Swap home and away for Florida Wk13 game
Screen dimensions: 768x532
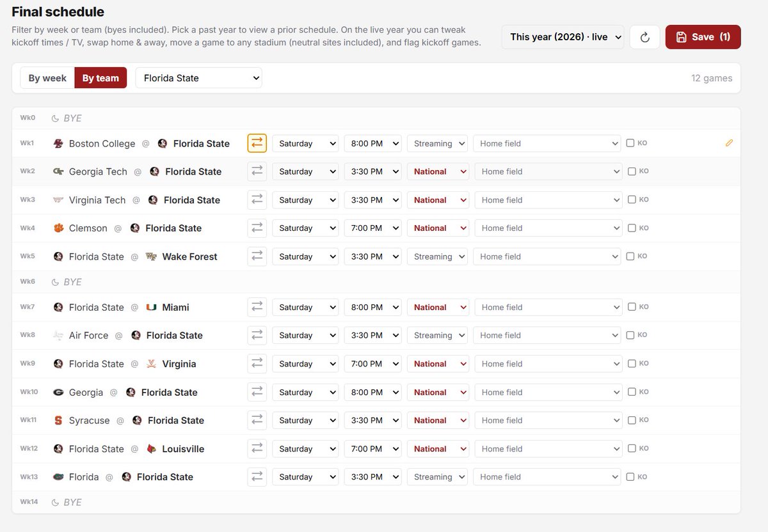tap(257, 476)
